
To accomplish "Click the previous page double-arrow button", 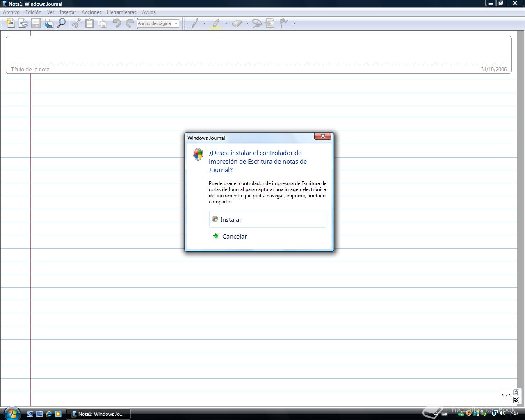I will (516, 393).
